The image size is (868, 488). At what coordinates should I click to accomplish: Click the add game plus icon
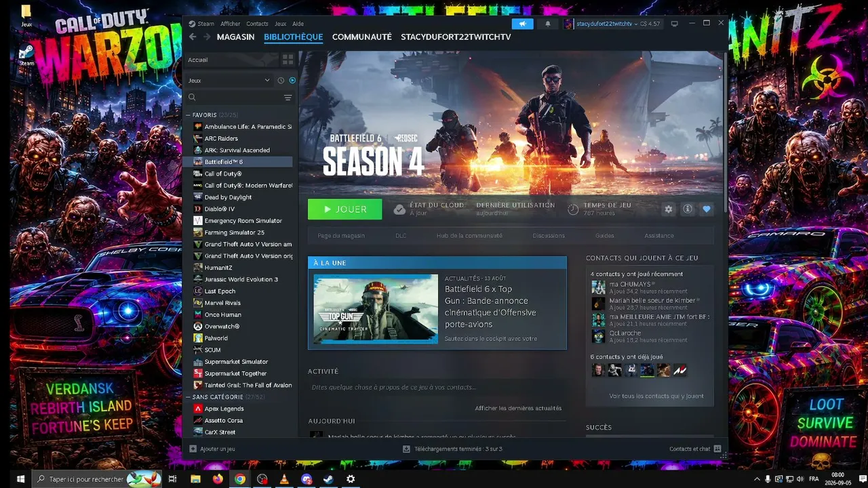pos(193,449)
